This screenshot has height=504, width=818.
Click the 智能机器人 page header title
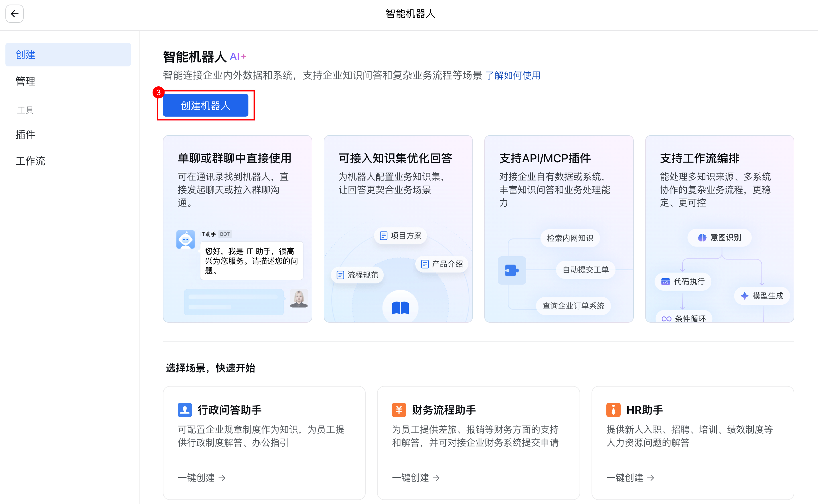coord(410,14)
